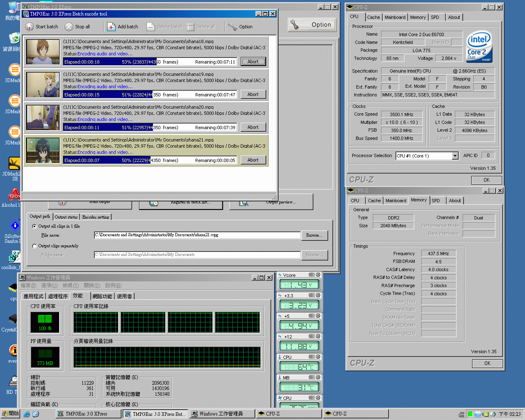This screenshot has height=420, width=525.
Task: Click the Stop all toolbar icon
Action: point(68,27)
